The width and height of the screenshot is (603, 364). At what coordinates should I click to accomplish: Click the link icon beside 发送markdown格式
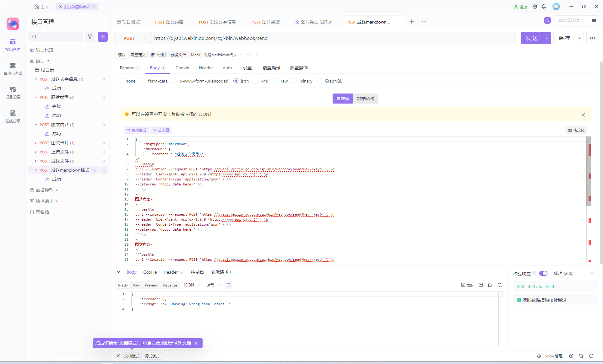[242, 55]
